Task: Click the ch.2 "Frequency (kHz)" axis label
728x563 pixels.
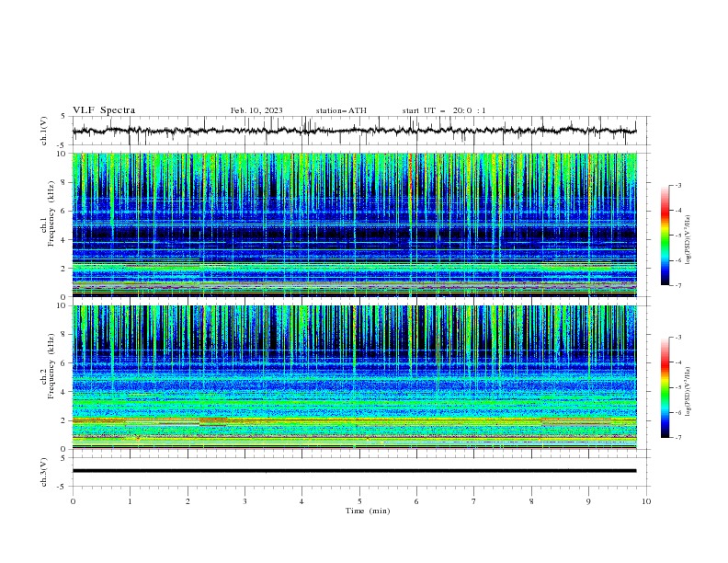Action: point(51,365)
